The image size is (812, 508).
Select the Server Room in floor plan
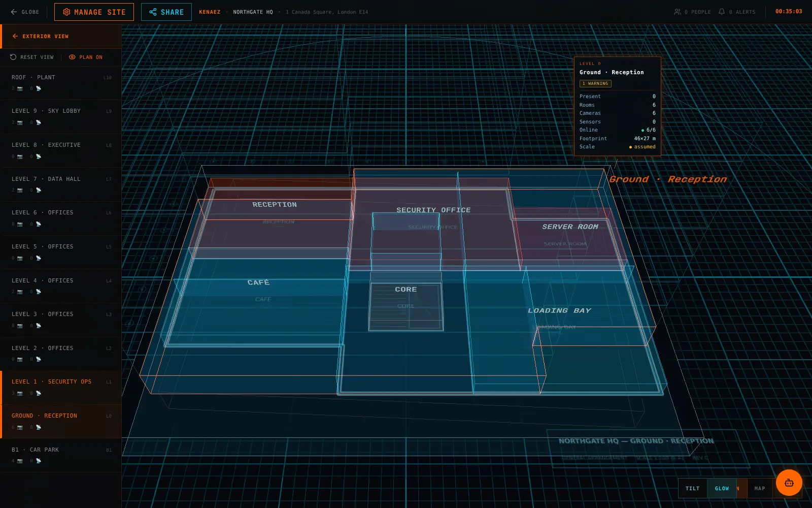click(x=570, y=227)
